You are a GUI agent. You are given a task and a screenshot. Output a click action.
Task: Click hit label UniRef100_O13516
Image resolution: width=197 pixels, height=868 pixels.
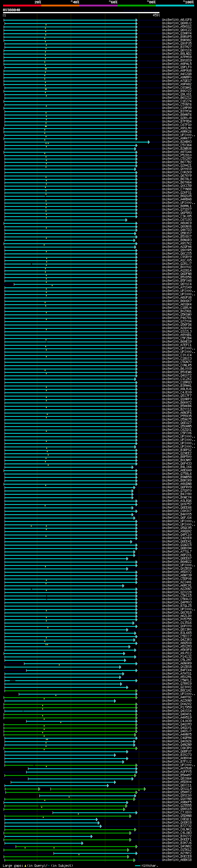point(177,623)
